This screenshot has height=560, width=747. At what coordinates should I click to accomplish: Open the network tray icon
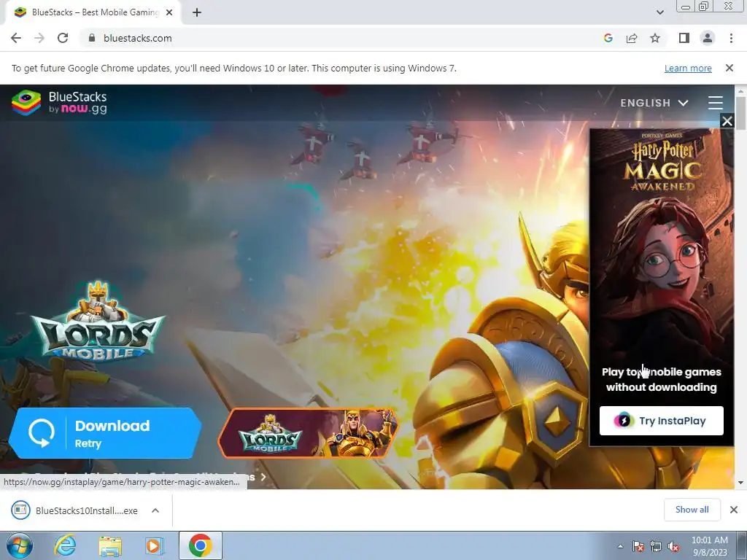point(656,547)
